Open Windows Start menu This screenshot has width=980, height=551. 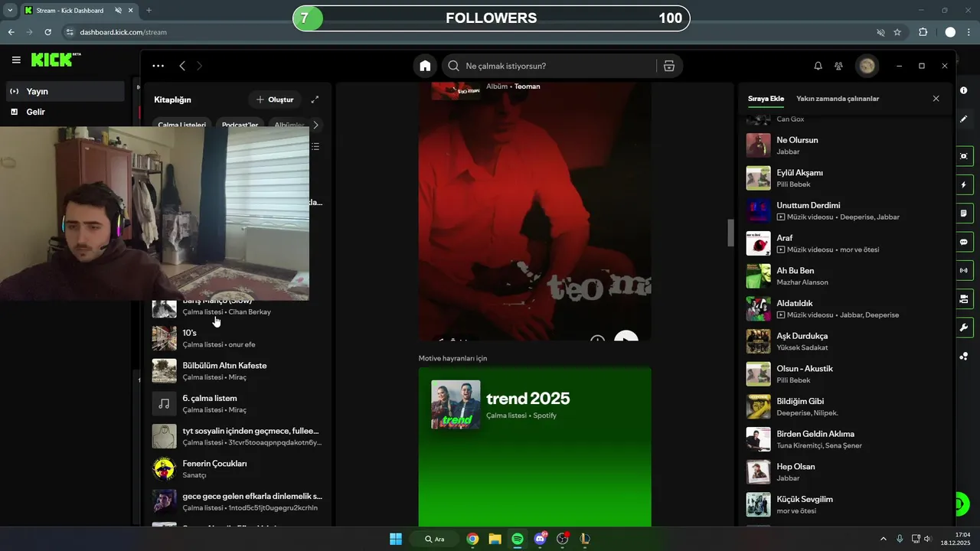(396, 539)
